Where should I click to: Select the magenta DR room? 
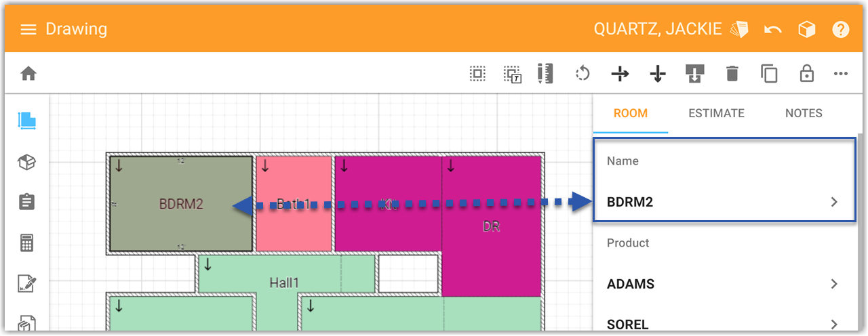[491, 226]
